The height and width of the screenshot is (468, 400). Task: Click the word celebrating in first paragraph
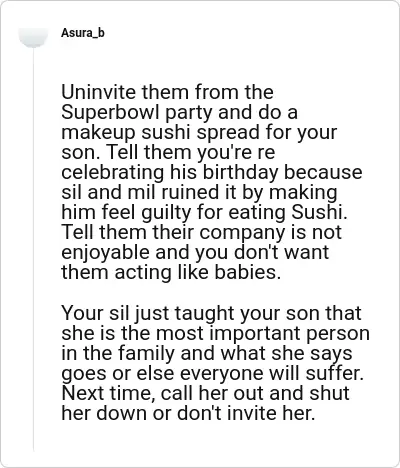pyautogui.click(x=112, y=173)
